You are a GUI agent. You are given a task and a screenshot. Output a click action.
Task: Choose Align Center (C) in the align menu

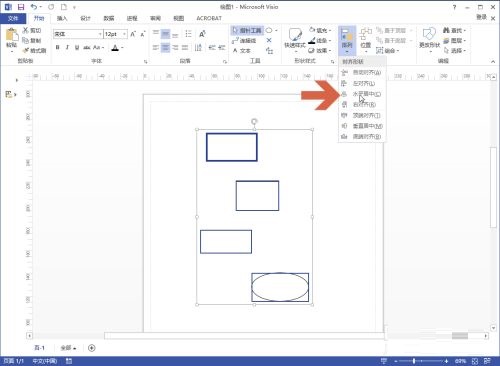(362, 94)
